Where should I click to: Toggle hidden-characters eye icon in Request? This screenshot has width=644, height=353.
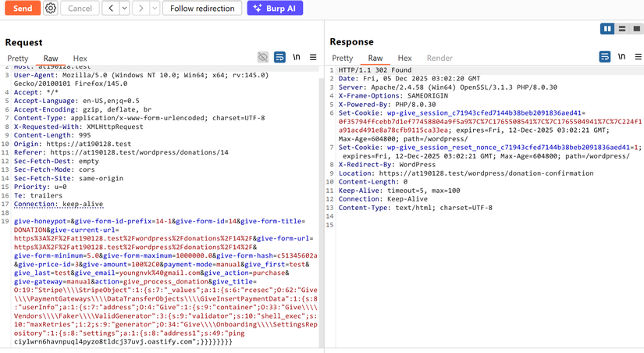pos(263,57)
